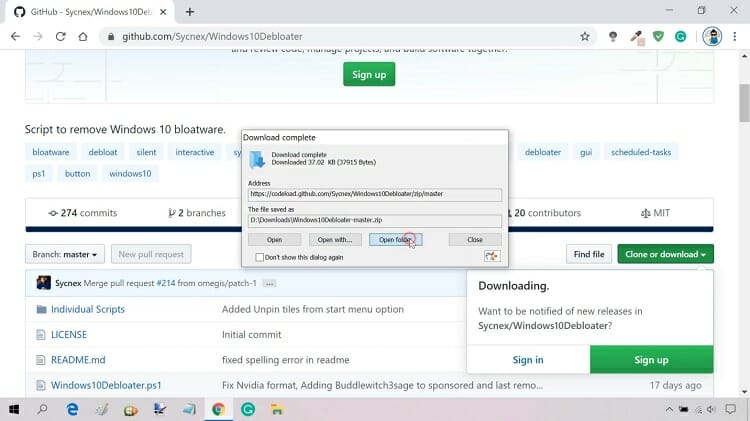This screenshot has height=421, width=750.
Task: Open the 274 commits tab
Action: [83, 213]
